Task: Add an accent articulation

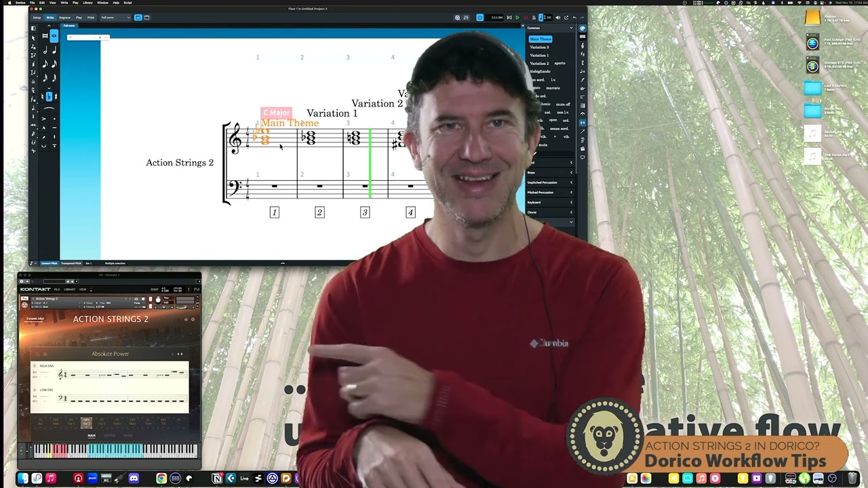Action: 45,119
